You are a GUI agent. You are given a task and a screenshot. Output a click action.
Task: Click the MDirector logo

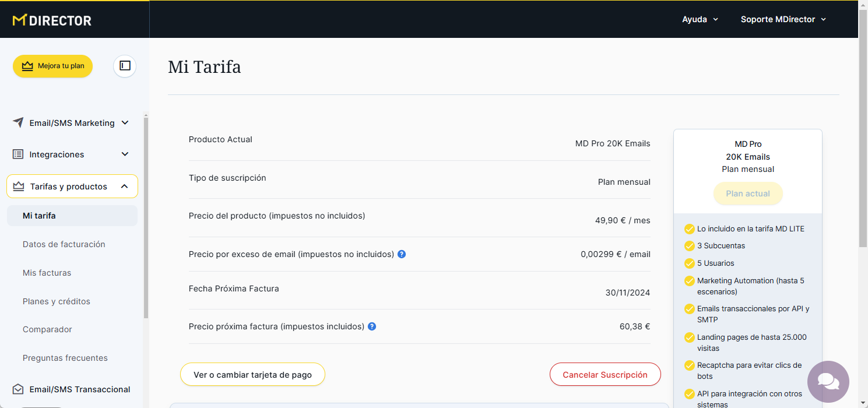(x=52, y=20)
